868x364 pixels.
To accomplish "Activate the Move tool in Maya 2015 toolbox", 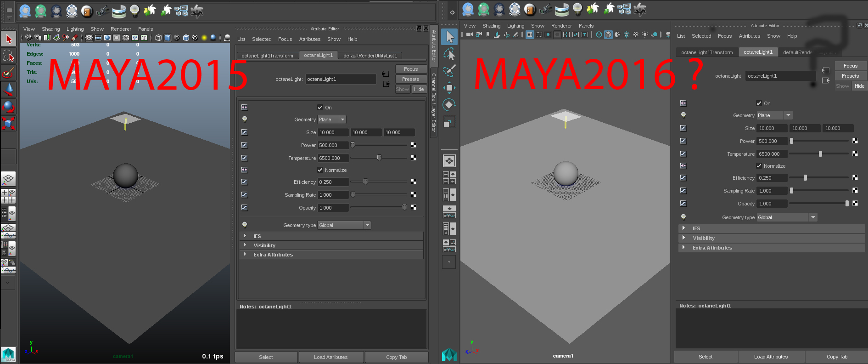I will (9, 90).
